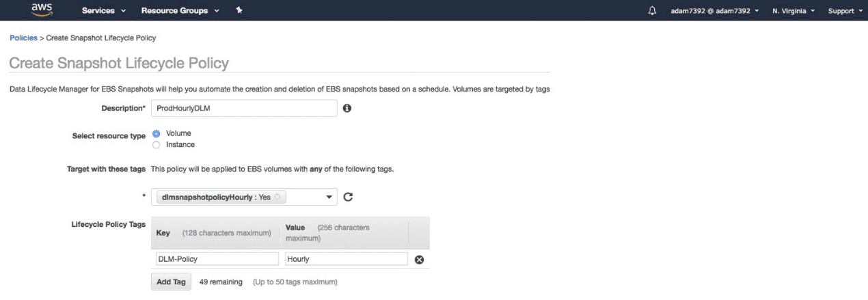Go to Policies breadcrumb link

tap(23, 38)
